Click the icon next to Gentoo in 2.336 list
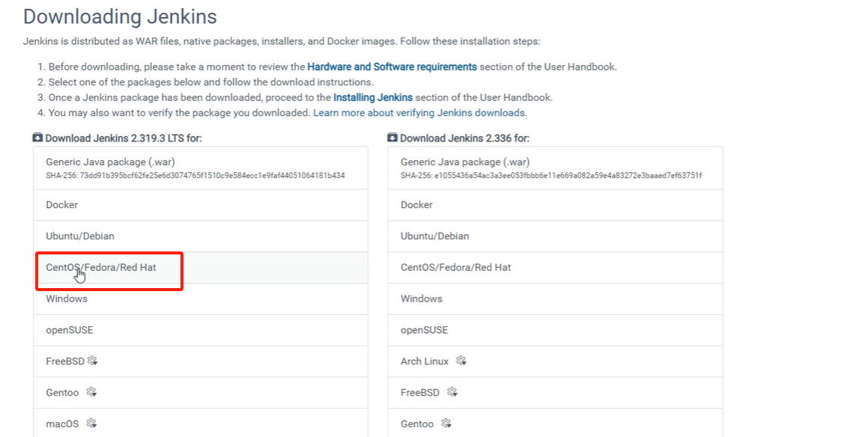This screenshot has width=868, height=437. click(x=446, y=424)
